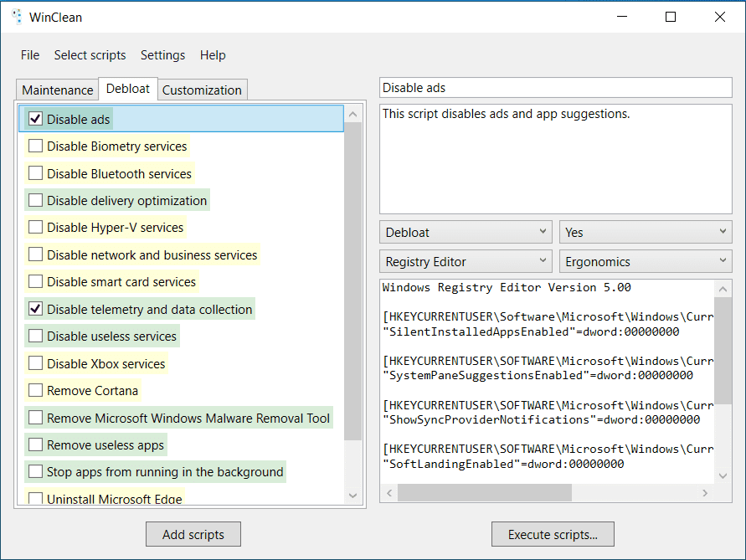The width and height of the screenshot is (746, 560).
Task: Switch to the Customization tab
Action: click(x=202, y=90)
